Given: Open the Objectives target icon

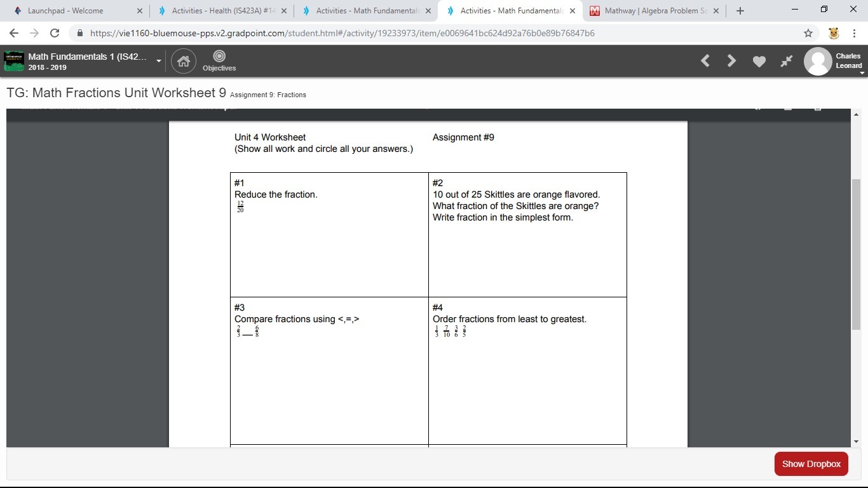Looking at the screenshot, I should coord(219,57).
